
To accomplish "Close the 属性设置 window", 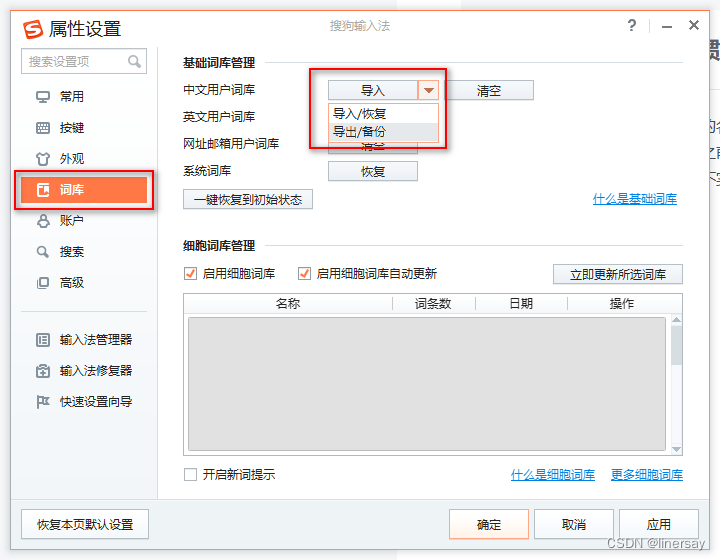I will (x=694, y=25).
